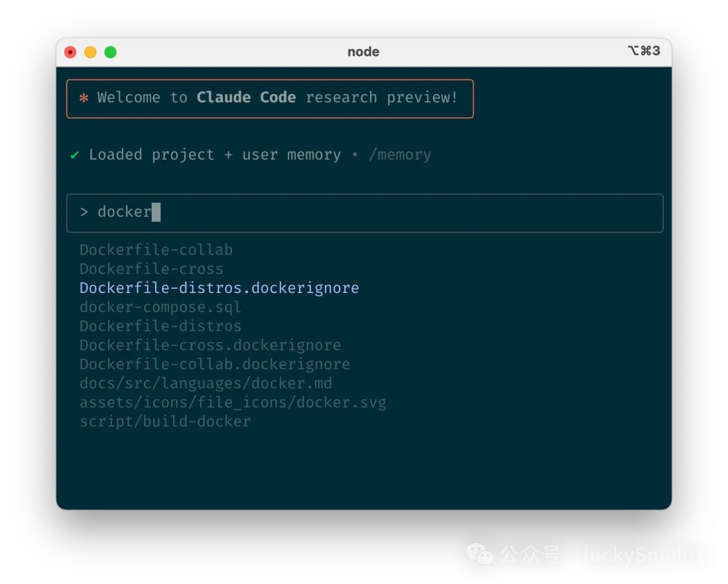Viewport: 728px width, 584px height.
Task: Select the Dockerfile-collab suggestion
Action: tap(156, 250)
